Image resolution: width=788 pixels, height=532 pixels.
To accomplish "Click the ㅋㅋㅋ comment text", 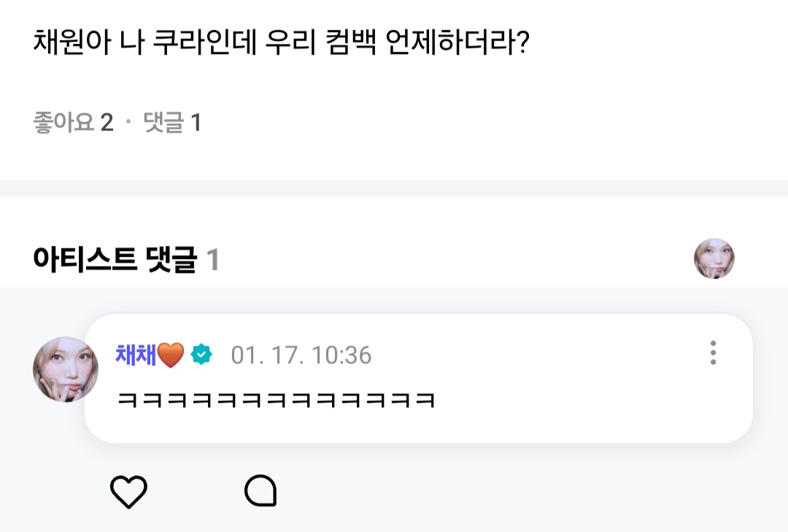I will (x=276, y=400).
